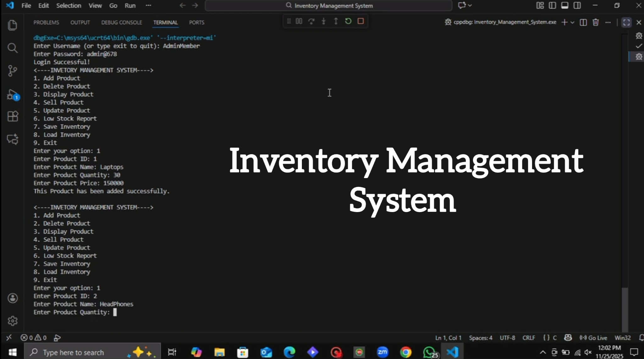Expand the new terminal launch profile dropdown
The image size is (644, 359).
572,22
